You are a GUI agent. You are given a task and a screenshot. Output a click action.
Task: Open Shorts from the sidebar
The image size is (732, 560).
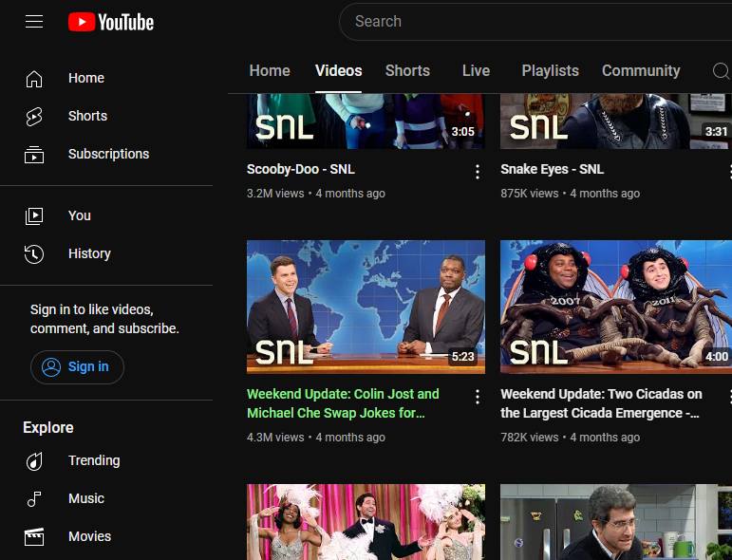[87, 116]
